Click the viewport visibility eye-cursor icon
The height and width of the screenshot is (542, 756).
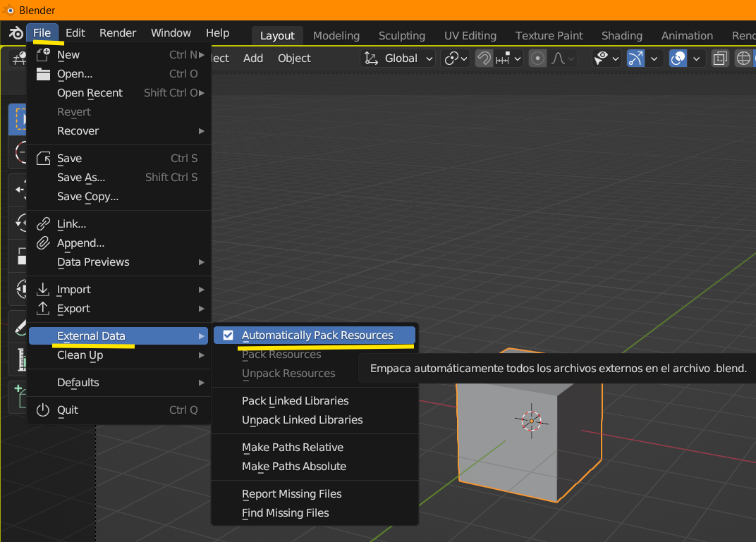click(x=601, y=58)
